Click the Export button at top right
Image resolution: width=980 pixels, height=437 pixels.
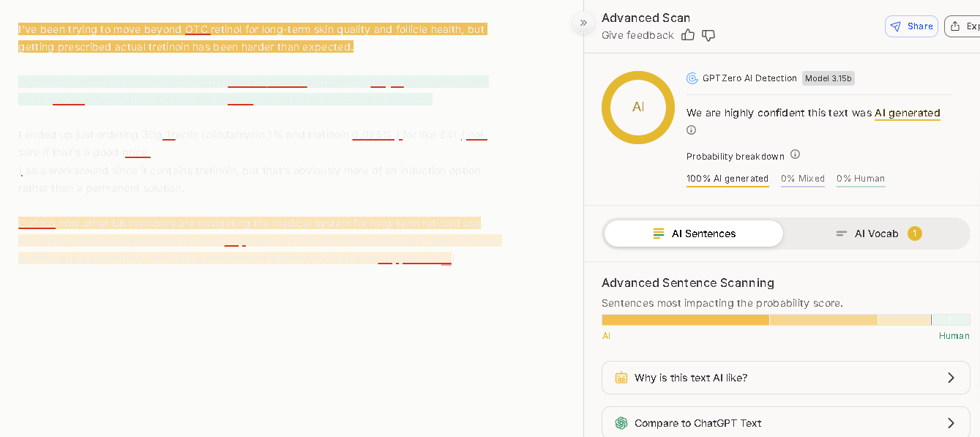964,26
